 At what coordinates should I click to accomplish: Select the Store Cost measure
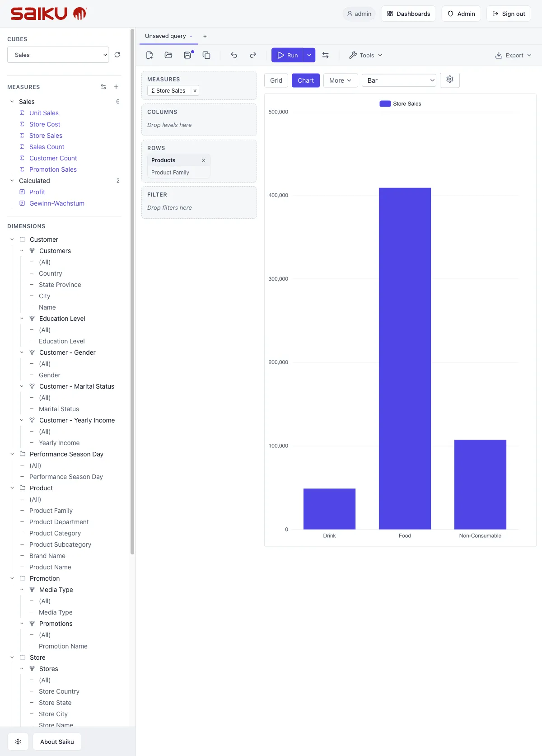coord(45,124)
